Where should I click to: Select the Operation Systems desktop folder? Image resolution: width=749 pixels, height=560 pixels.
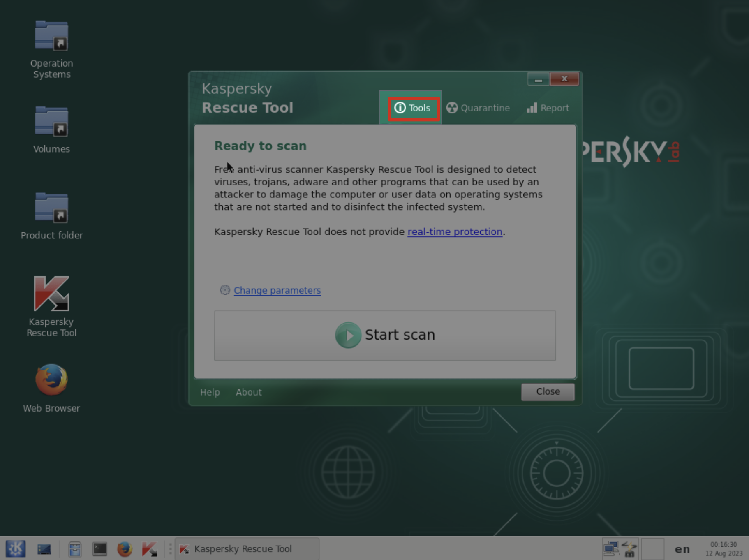(x=51, y=49)
